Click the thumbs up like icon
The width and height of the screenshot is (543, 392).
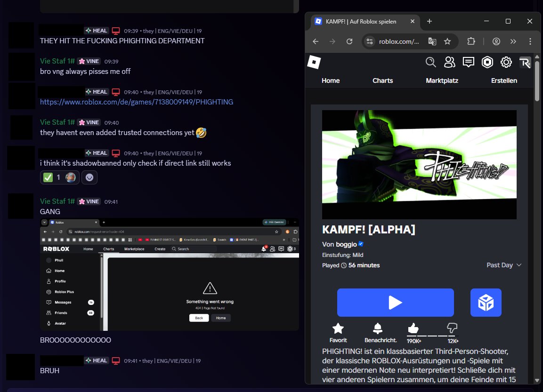tap(413, 328)
